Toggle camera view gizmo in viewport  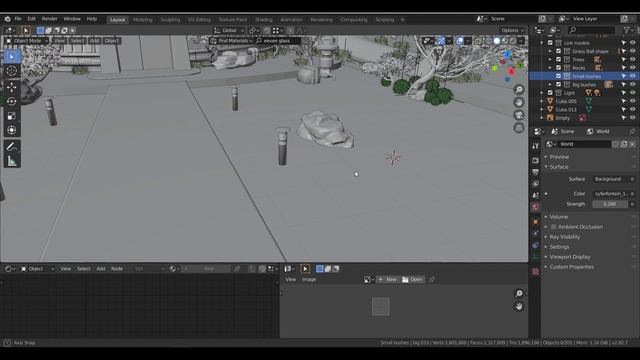(x=519, y=115)
